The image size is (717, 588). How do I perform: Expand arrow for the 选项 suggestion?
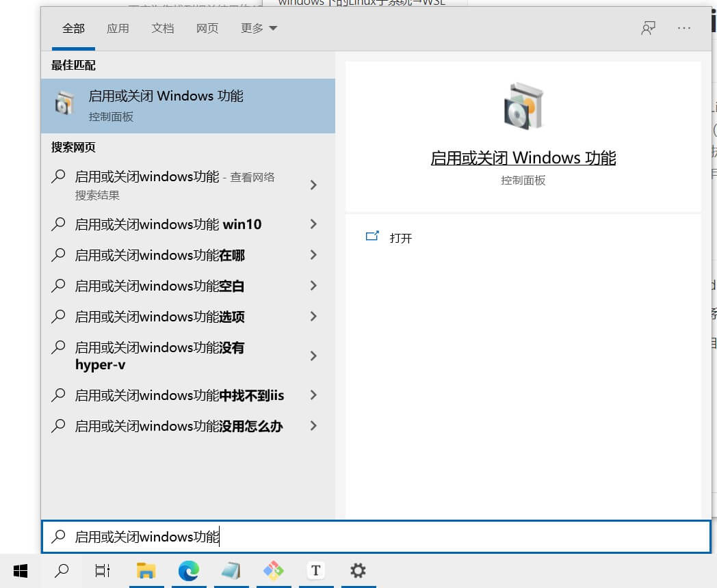coord(313,316)
